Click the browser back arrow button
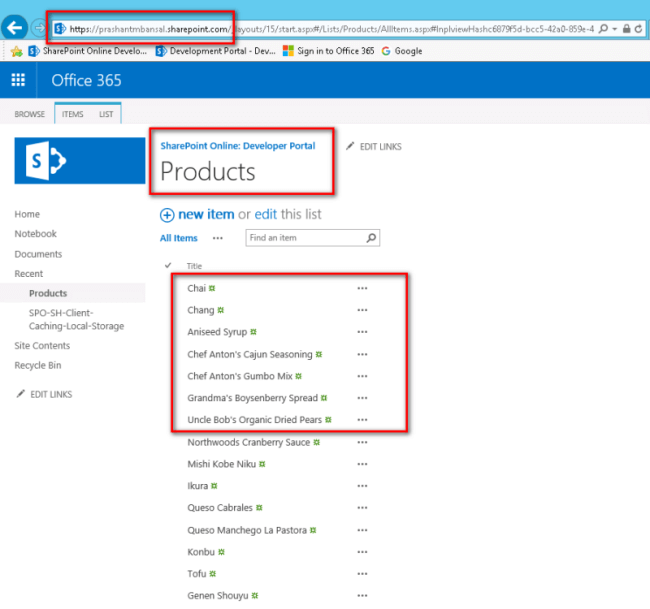The image size is (650, 609). coord(14,28)
